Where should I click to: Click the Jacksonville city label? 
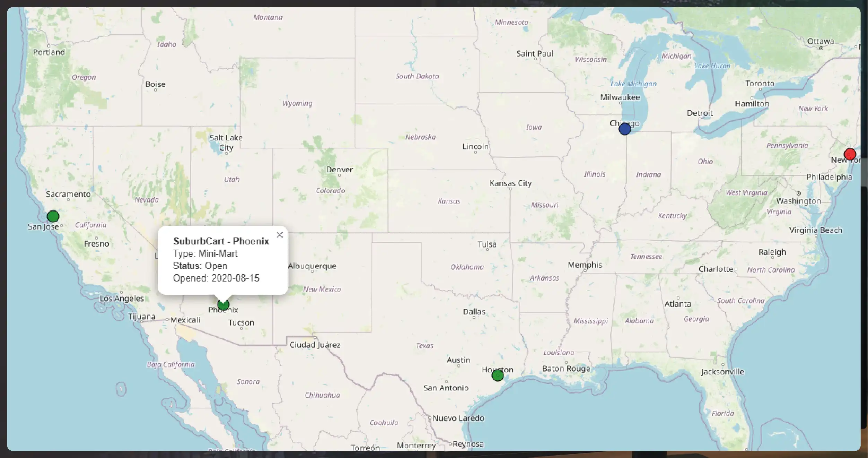pos(722,372)
